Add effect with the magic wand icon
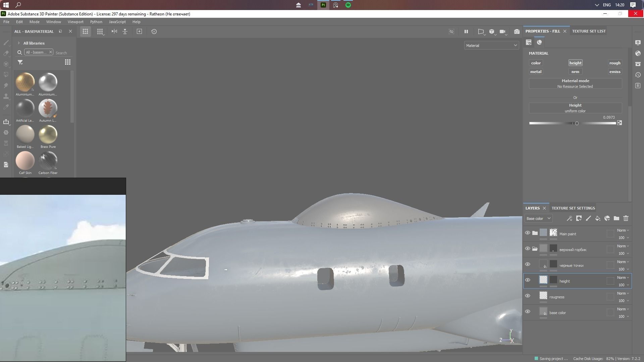 (569, 219)
